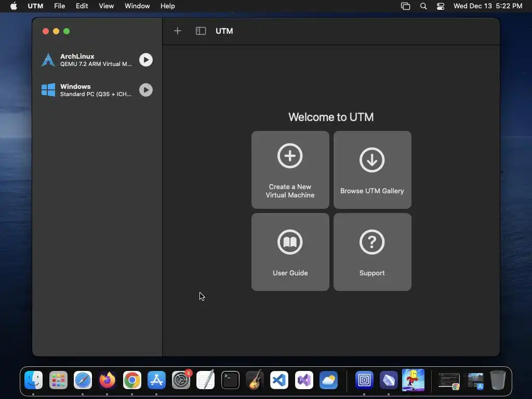The height and width of the screenshot is (399, 532).
Task: Launch Visual Studio from the Dock
Action: [x=304, y=380]
